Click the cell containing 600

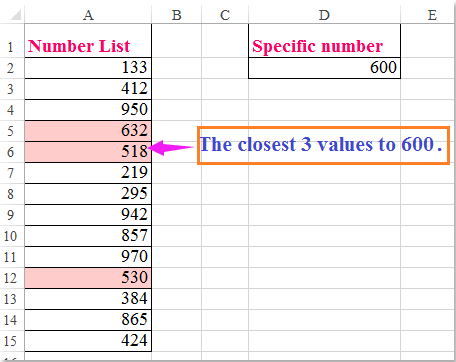coord(324,68)
